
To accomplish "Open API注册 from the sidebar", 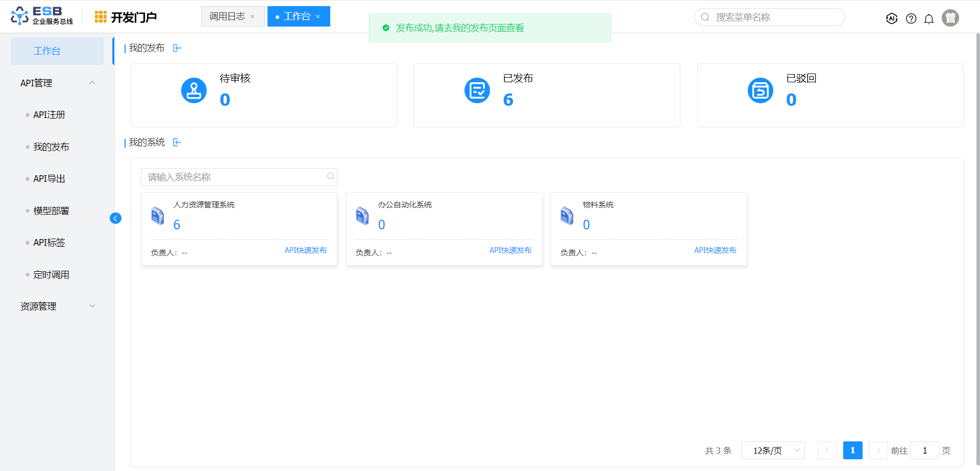I will pyautogui.click(x=49, y=115).
